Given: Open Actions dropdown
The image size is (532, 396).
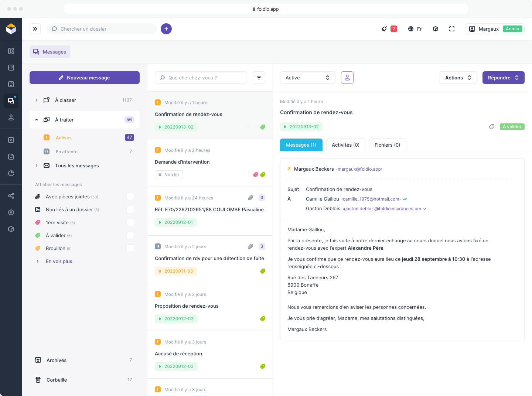Looking at the screenshot, I should click(458, 78).
